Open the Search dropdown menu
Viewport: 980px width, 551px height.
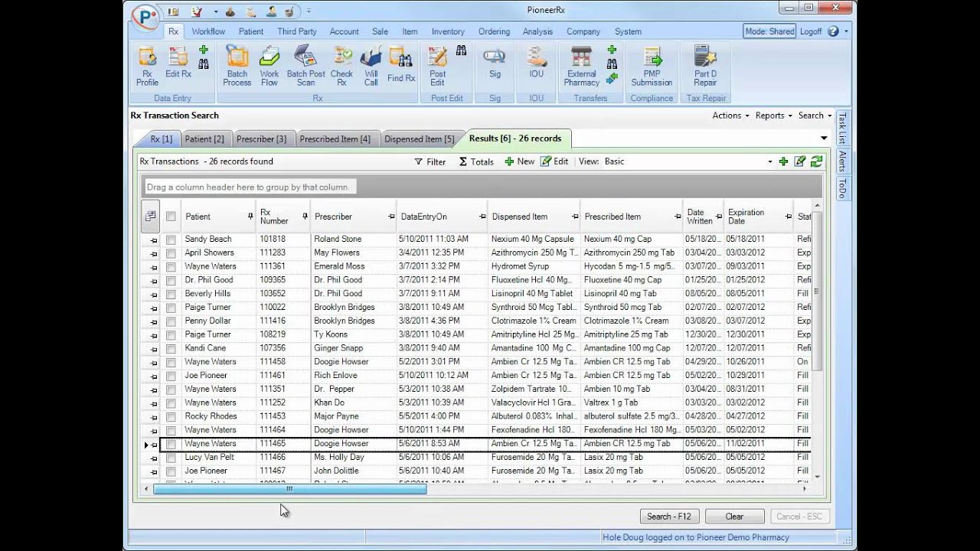pyautogui.click(x=815, y=116)
